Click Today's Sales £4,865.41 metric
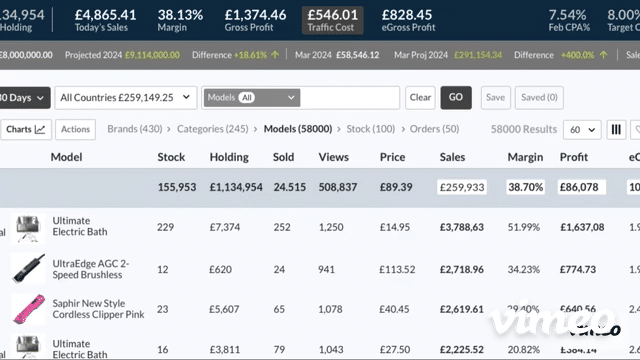Screen dimensions: 640x360 (105, 20)
